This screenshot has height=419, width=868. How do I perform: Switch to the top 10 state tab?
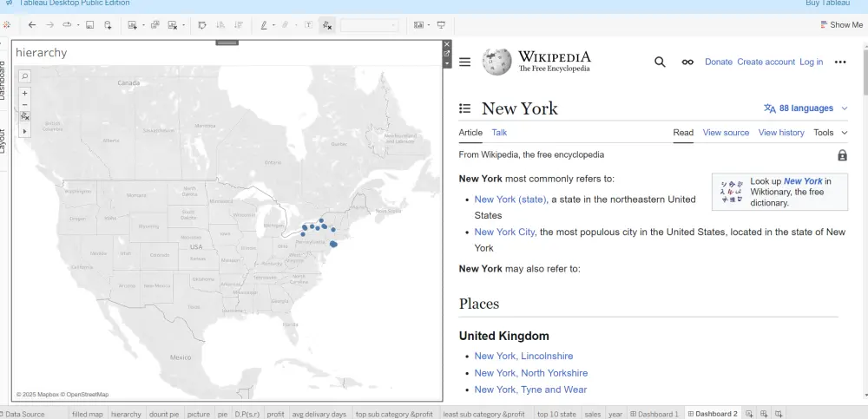point(557,414)
